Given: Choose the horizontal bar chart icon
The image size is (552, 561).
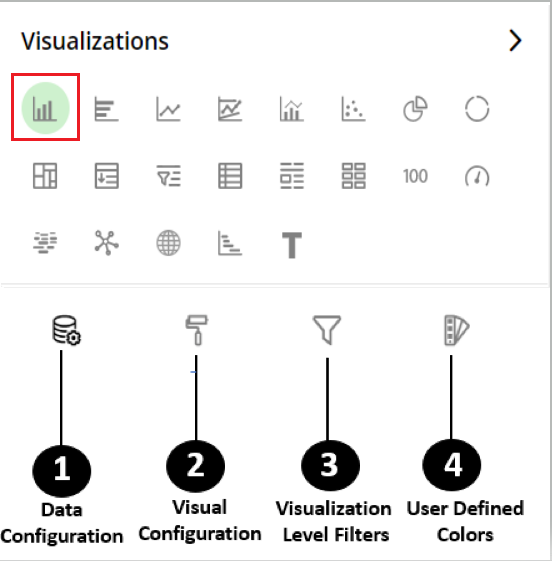Looking at the screenshot, I should pos(106,109).
